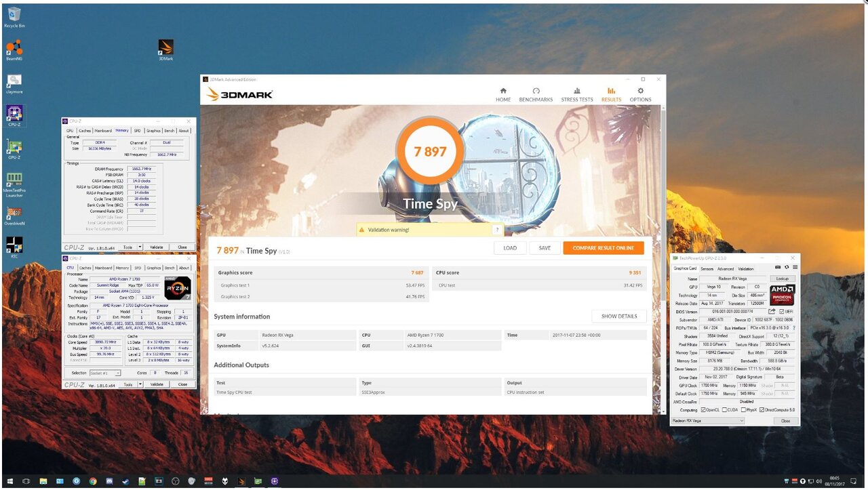Screen dimensions: 868x490
Task: Click Close in CPU-Z Memory window
Action: pyautogui.click(x=182, y=247)
